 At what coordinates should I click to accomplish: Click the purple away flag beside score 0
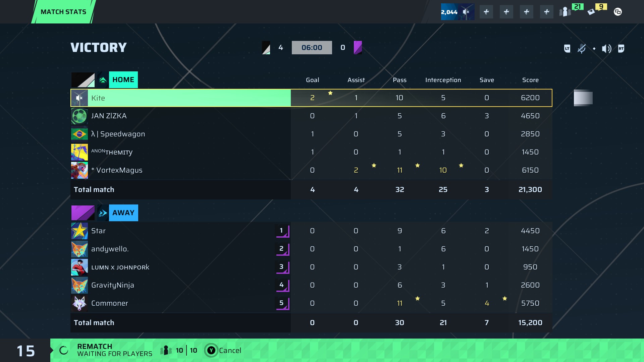pos(358,48)
